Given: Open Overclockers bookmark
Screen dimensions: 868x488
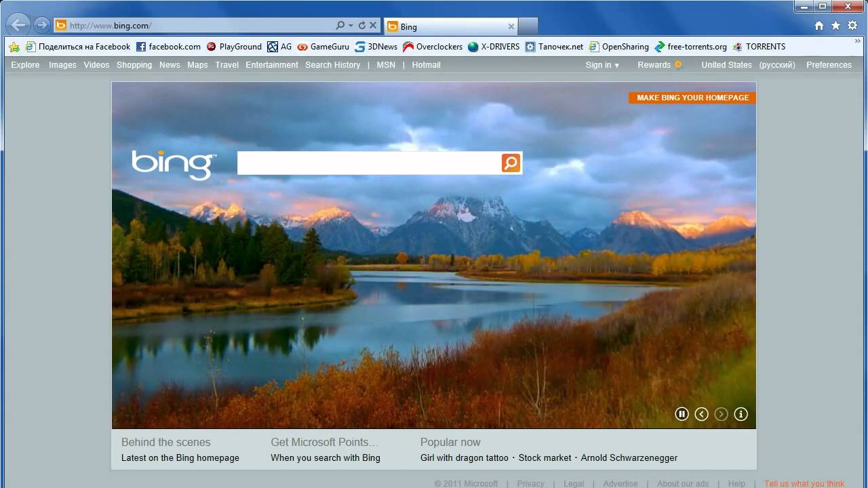Looking at the screenshot, I should coord(433,47).
